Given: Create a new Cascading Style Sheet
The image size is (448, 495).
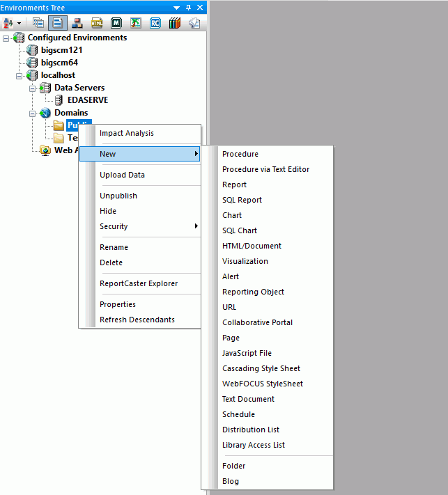Looking at the screenshot, I should point(261,368).
